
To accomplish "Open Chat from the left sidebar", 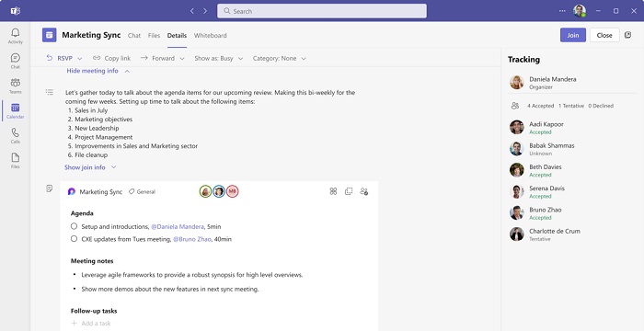I will pyautogui.click(x=16, y=61).
